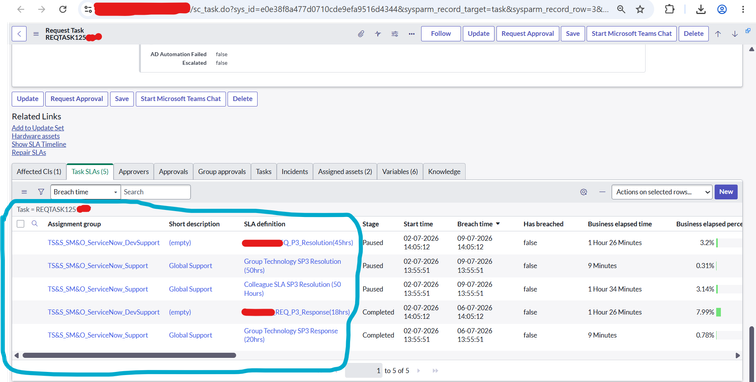Click the Request Approval button in header
The image size is (756, 382).
[x=527, y=34]
